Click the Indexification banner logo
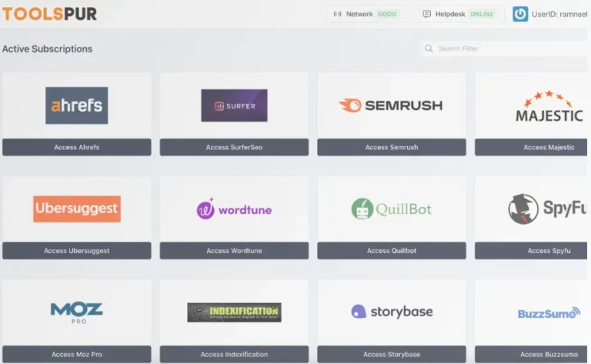591x364 pixels. (234, 312)
